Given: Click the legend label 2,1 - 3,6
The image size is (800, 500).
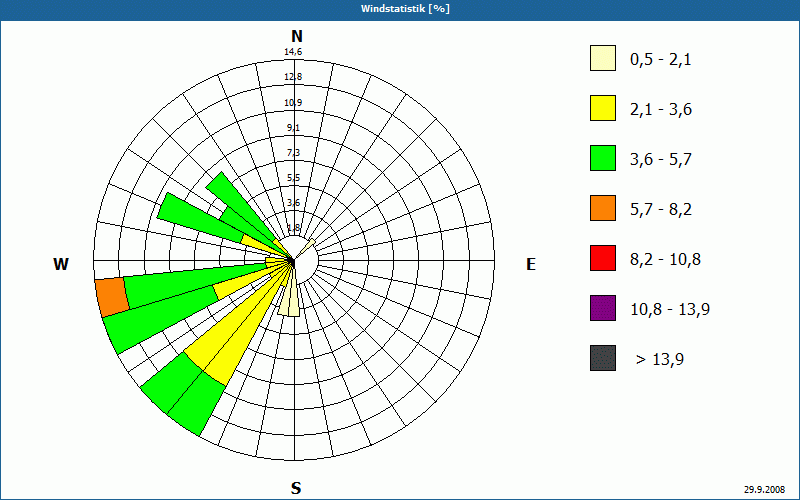Looking at the screenshot, I should point(661,110).
